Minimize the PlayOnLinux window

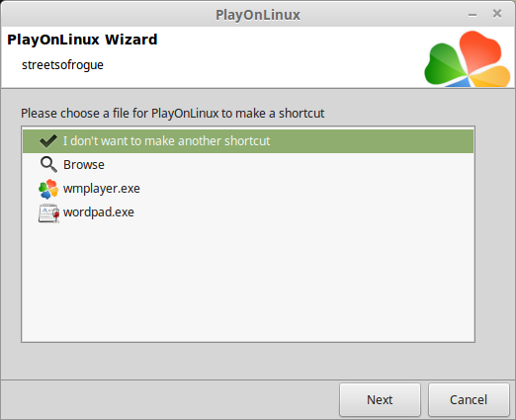click(x=473, y=15)
